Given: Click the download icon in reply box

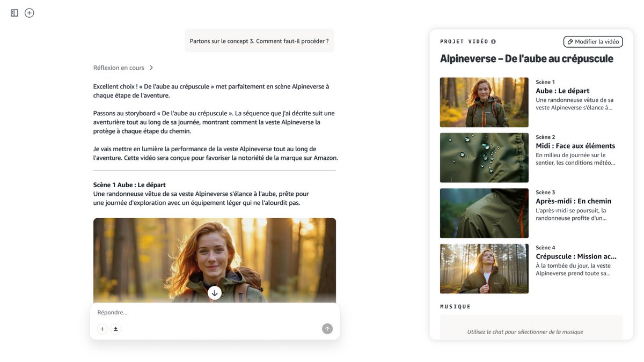Looking at the screenshot, I should coord(116,329).
